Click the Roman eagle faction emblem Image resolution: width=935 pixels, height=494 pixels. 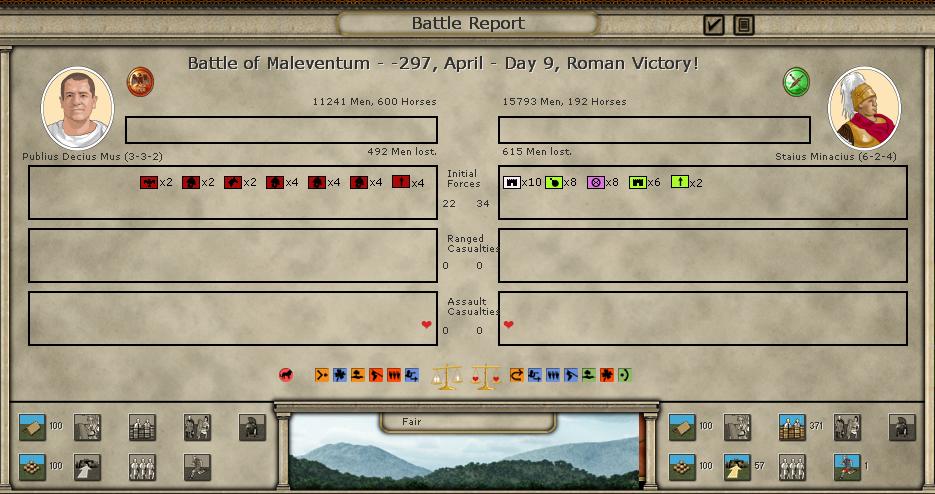click(x=140, y=81)
